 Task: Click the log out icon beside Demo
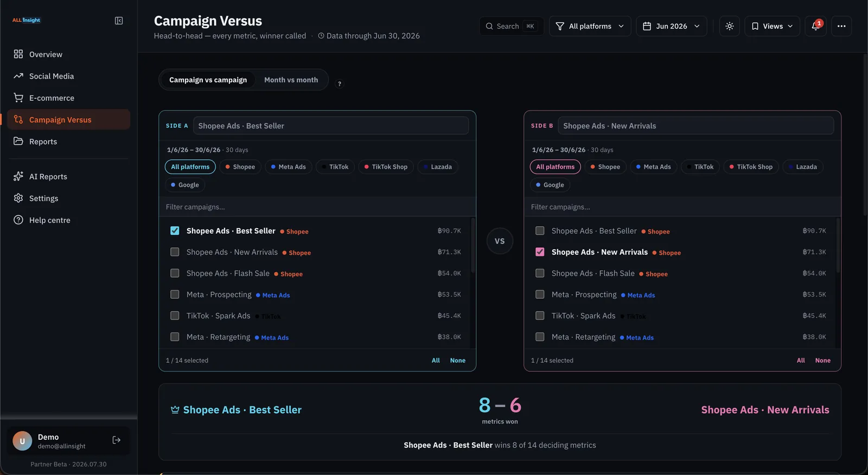pyautogui.click(x=117, y=440)
